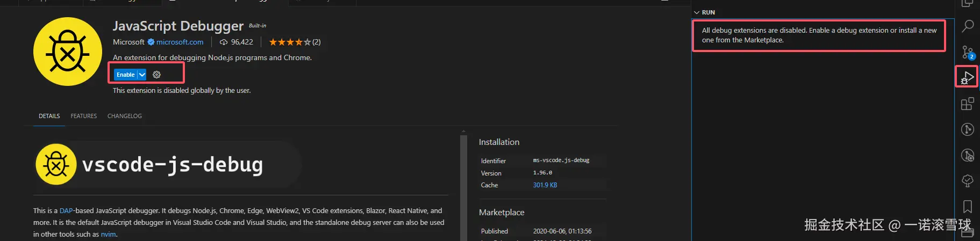Open the Search view in activity bar

point(968,25)
